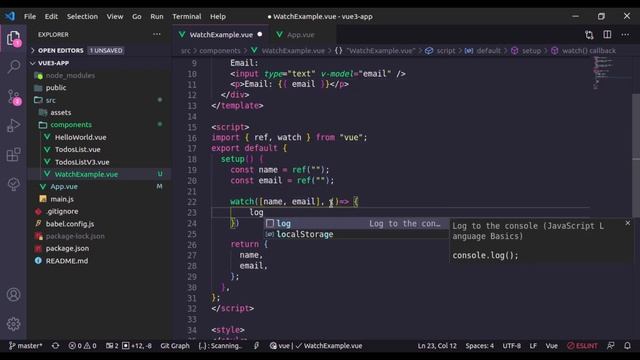Change file encoding UTF-8
This screenshot has height=360, width=640.
tap(511, 346)
